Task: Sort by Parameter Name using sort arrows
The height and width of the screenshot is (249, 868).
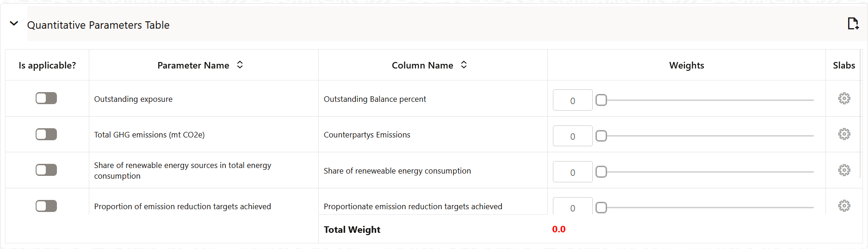Action: coord(240,65)
